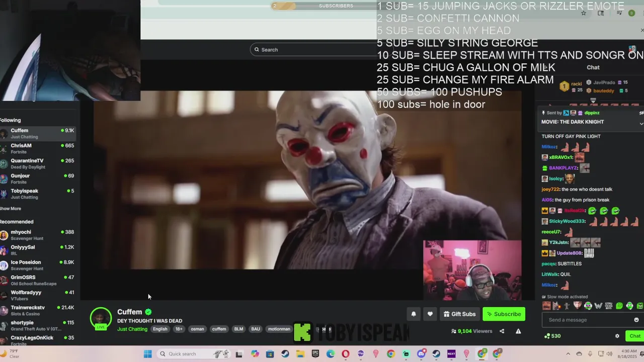Open the share stream icon
The height and width of the screenshot is (362, 644).
[502, 331]
